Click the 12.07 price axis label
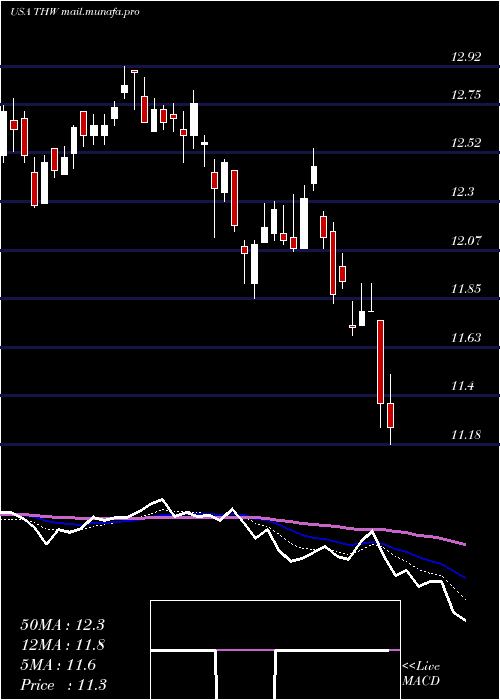The height and width of the screenshot is (700, 500). tap(467, 241)
